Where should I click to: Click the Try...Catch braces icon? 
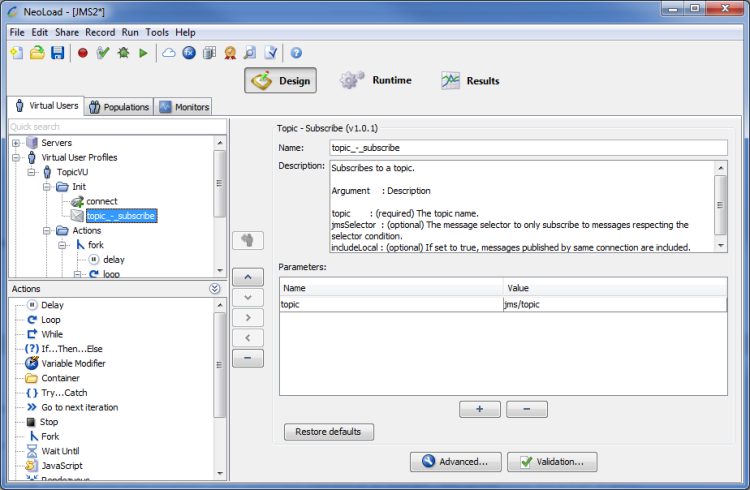32,393
